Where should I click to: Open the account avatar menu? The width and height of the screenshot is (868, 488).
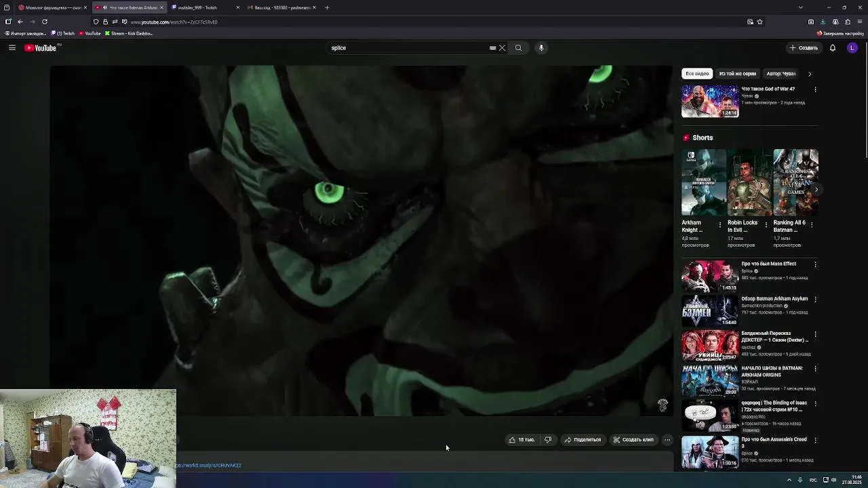pyautogui.click(x=852, y=47)
